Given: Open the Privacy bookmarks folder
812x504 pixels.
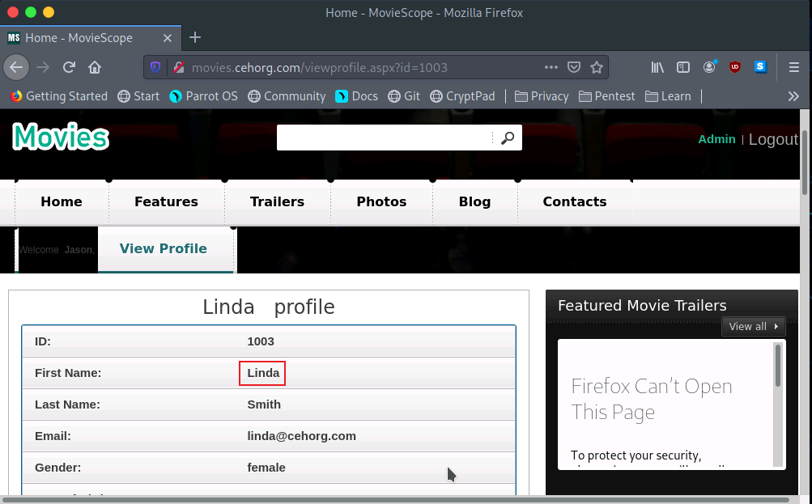Looking at the screenshot, I should tap(542, 96).
